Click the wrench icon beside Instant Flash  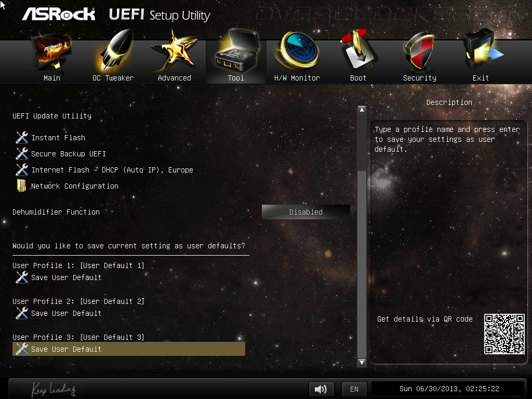[x=22, y=137]
